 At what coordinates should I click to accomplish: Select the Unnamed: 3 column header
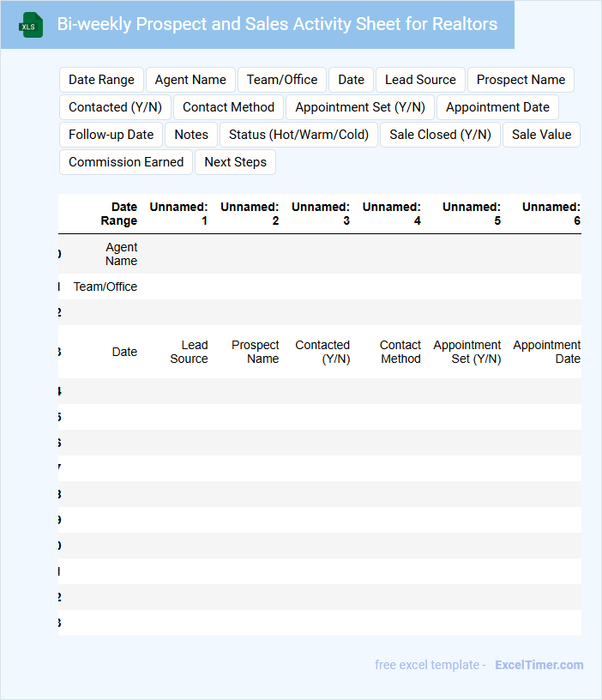pos(321,214)
